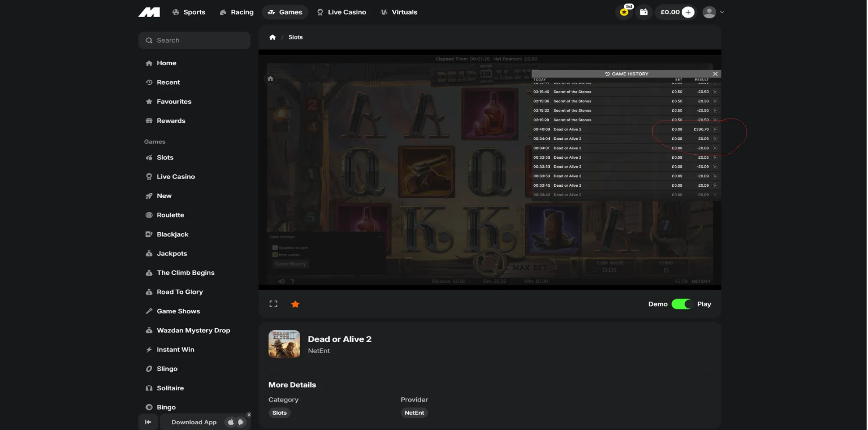This screenshot has height=430, width=868.
Task: Open the Road To Glory icon
Action: coord(149,292)
